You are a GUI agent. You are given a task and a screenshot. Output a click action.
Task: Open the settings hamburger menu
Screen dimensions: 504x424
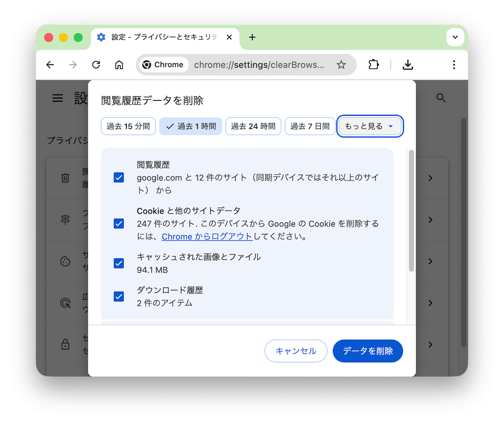57,98
